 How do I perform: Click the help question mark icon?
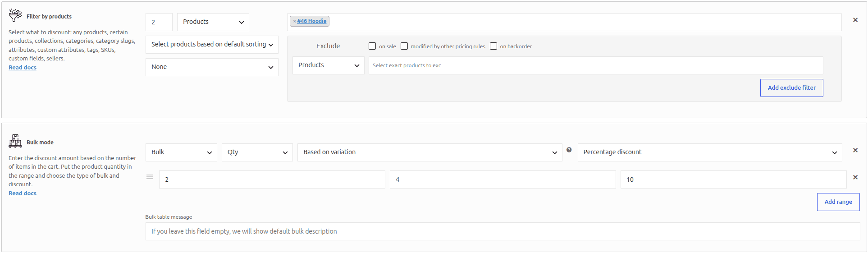(569, 150)
